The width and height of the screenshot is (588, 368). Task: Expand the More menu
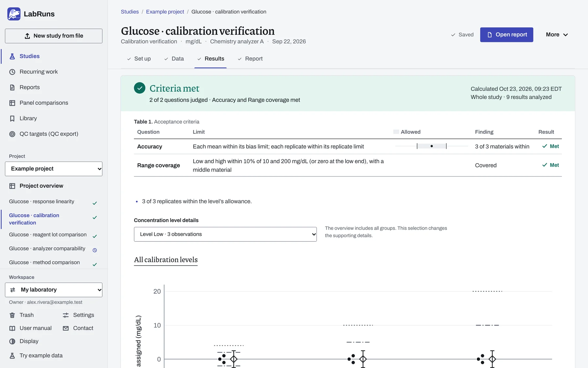coord(557,35)
